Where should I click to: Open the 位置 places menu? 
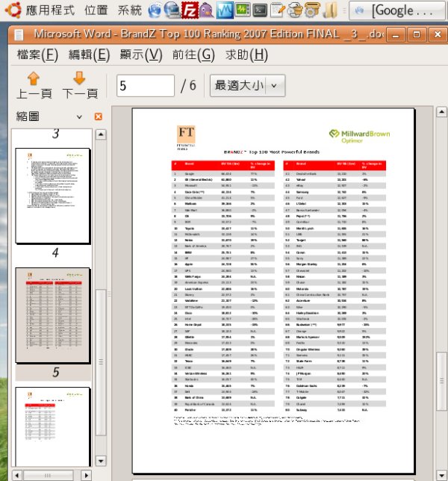[x=96, y=10]
